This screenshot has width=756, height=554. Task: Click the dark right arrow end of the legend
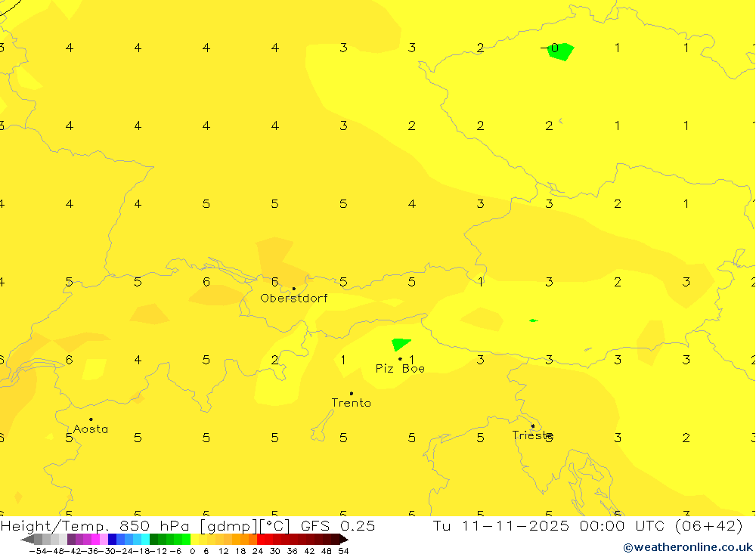tap(344, 539)
